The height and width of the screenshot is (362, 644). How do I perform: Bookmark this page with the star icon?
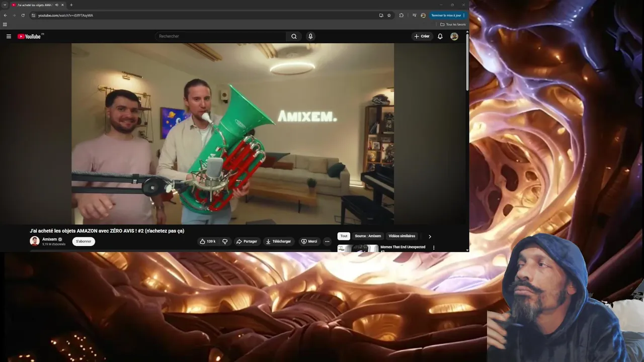(389, 15)
